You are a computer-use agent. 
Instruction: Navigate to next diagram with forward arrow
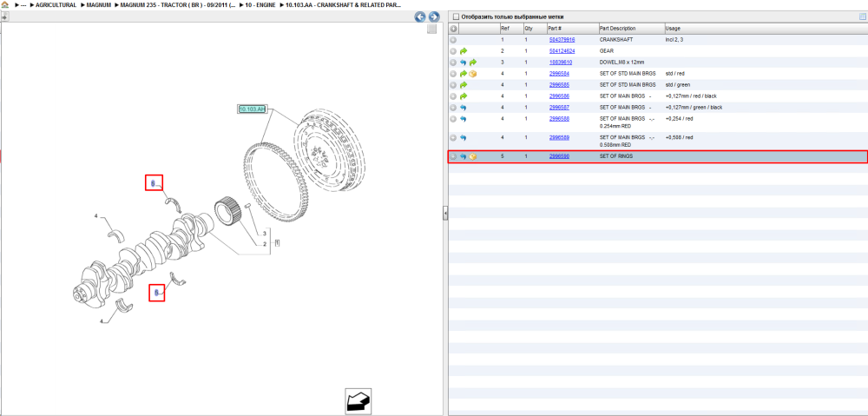point(434,17)
